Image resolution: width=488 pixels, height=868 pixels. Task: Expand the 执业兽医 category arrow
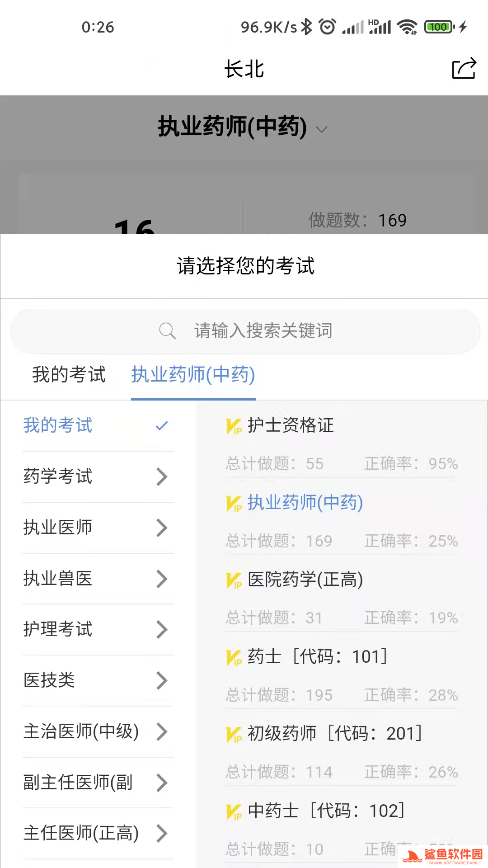point(162,579)
